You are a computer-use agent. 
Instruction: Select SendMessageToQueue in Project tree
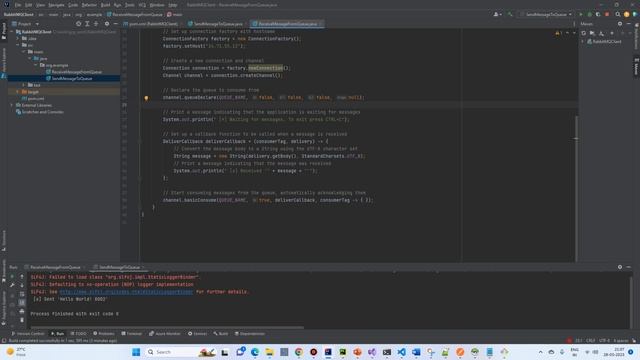point(69,78)
